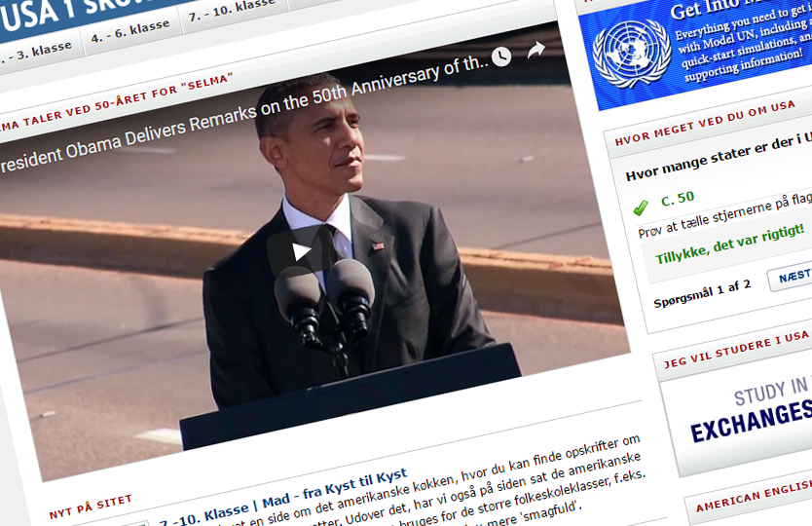
Task: Click the green checkmark beside C. 50
Action: click(x=641, y=207)
